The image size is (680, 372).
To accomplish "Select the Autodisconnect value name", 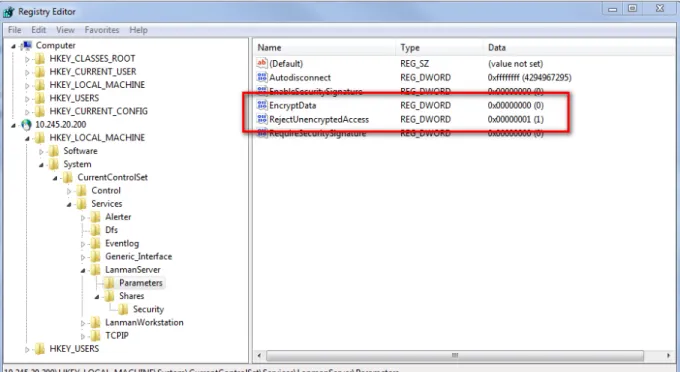I will [300, 78].
